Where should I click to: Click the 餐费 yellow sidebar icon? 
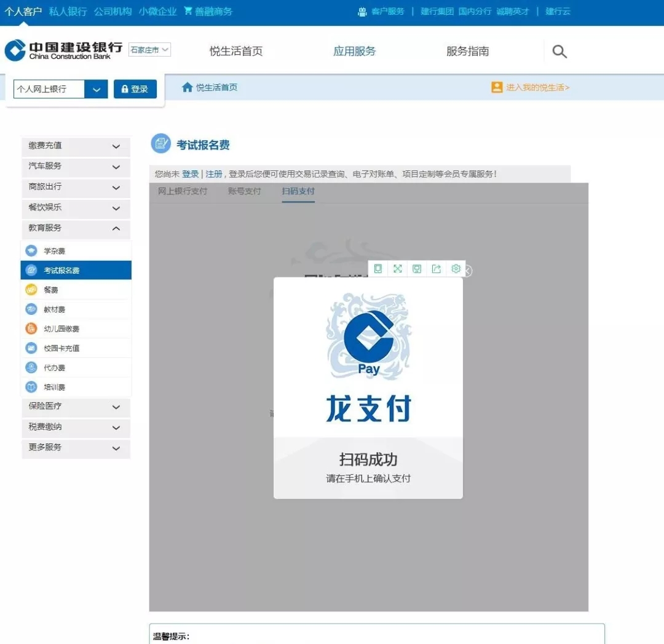coord(31,290)
